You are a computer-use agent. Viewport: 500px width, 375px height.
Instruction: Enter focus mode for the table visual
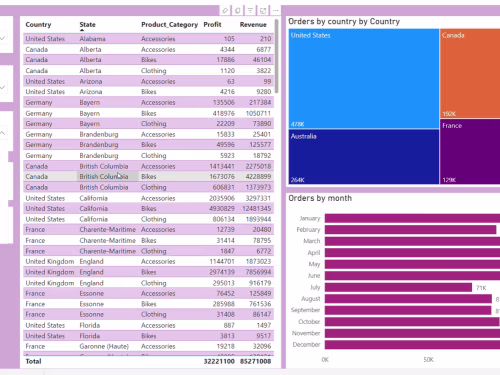(x=263, y=11)
